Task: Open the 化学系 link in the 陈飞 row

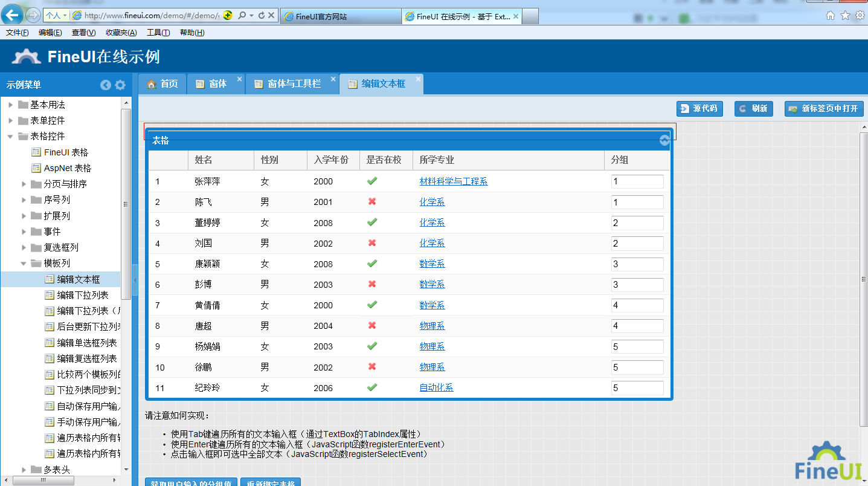Action: pyautogui.click(x=432, y=202)
